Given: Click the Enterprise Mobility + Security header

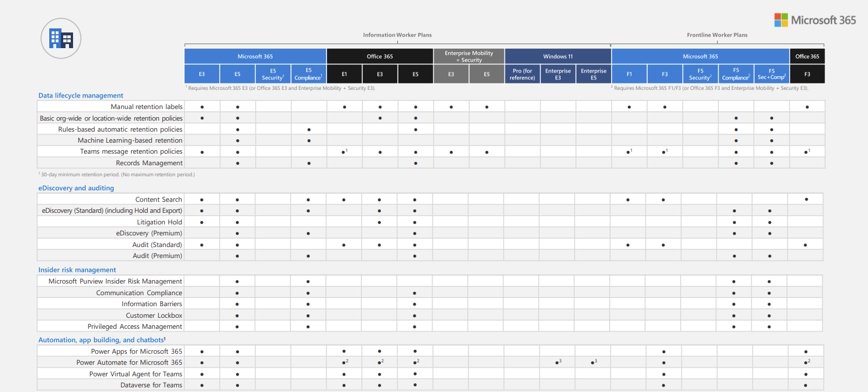Looking at the screenshot, I should click(468, 56).
